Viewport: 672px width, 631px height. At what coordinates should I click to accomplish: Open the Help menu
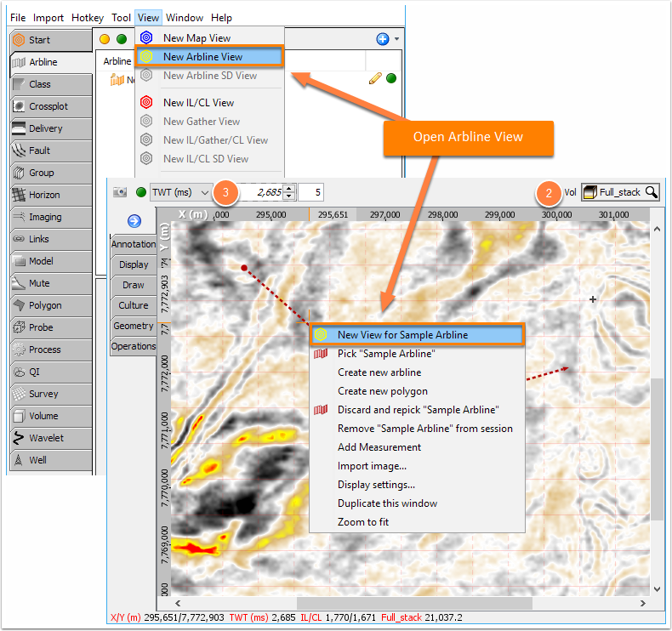(221, 18)
